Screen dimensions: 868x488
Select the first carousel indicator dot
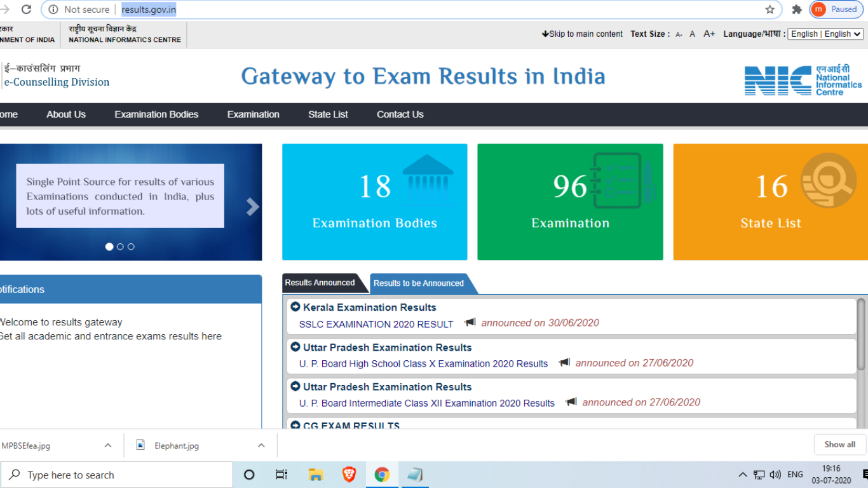tap(109, 247)
